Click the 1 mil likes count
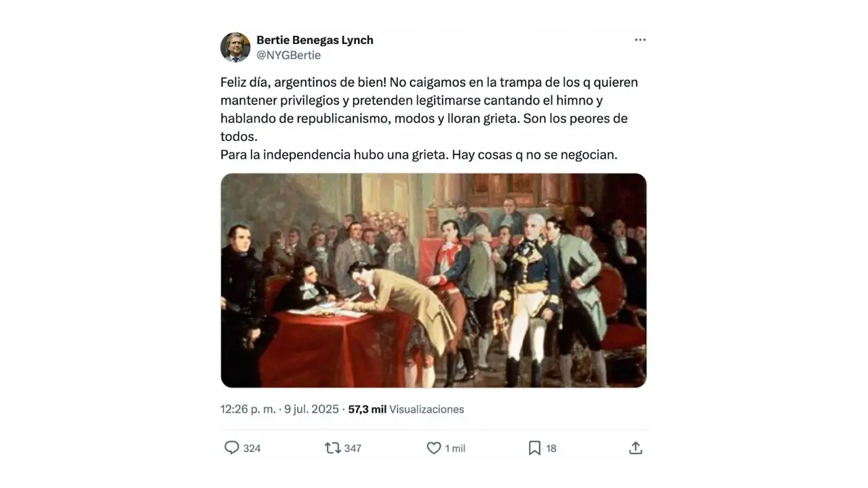The height and width of the screenshot is (488, 868). (x=455, y=449)
